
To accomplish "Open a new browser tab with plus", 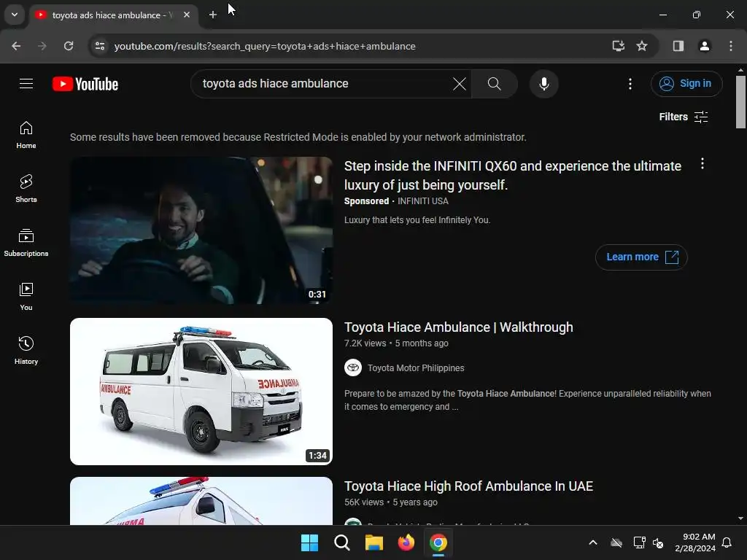I will pyautogui.click(x=213, y=15).
